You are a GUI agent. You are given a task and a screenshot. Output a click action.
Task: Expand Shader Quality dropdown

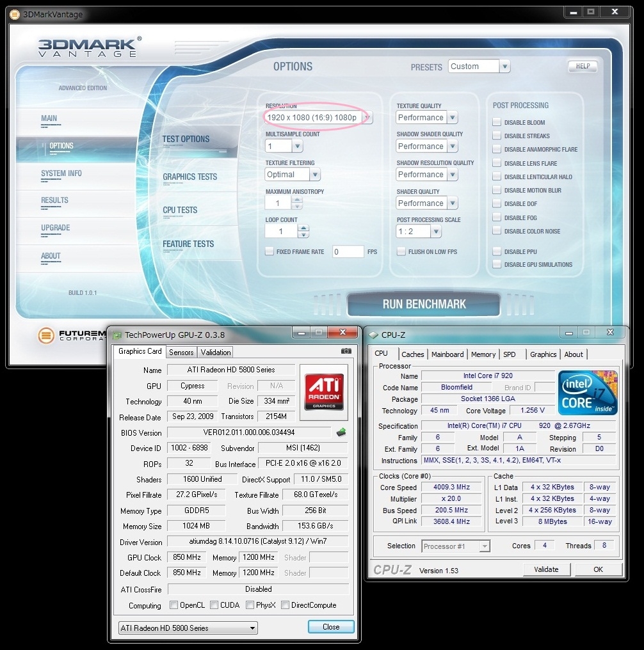click(453, 203)
